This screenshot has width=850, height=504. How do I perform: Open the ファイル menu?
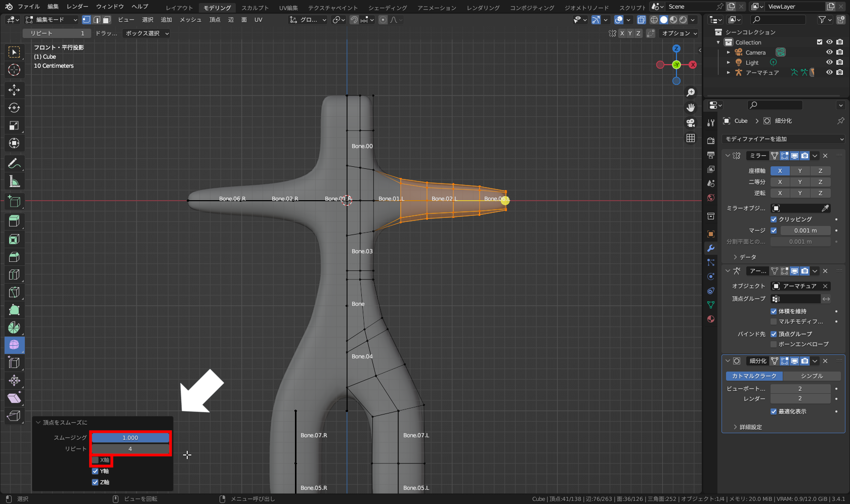pyautogui.click(x=28, y=7)
